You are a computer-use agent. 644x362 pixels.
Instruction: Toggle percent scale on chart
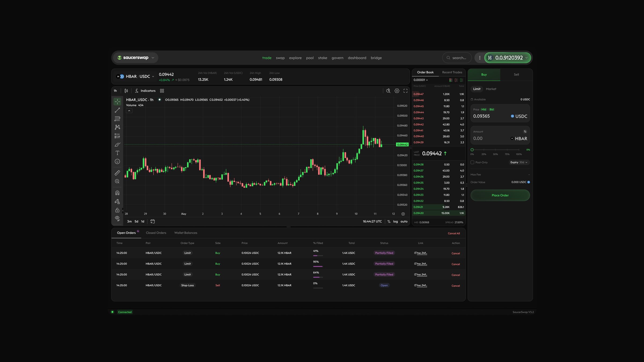389,221
